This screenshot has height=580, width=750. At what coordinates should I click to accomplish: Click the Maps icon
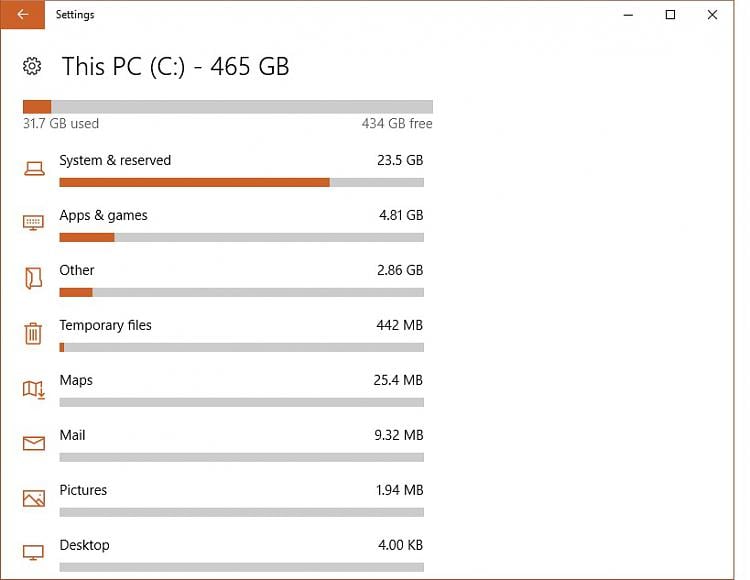click(34, 389)
